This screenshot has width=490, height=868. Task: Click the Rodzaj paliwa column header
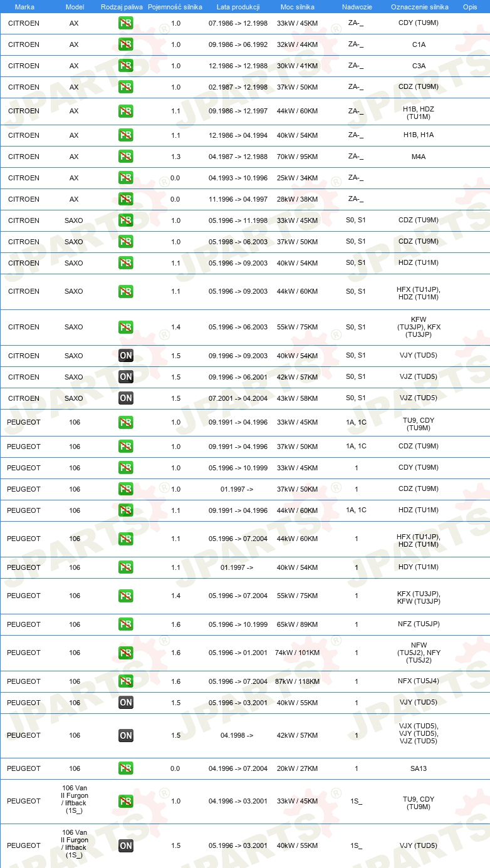coord(122,7)
